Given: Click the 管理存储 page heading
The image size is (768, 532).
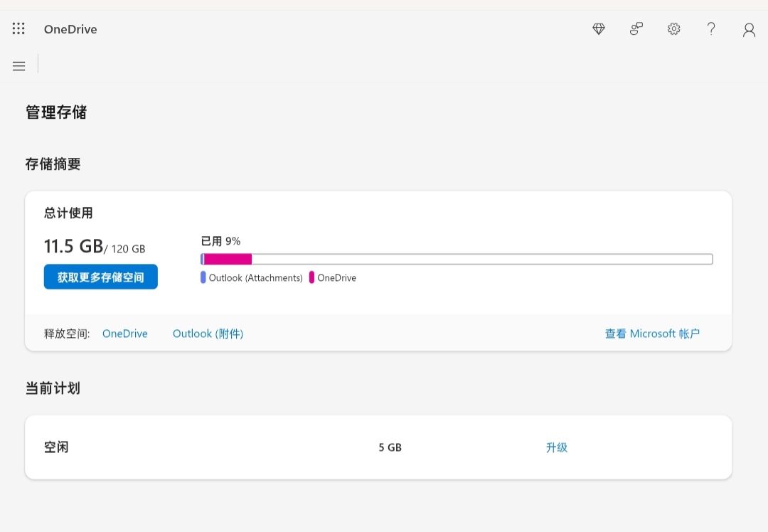Looking at the screenshot, I should [x=56, y=112].
